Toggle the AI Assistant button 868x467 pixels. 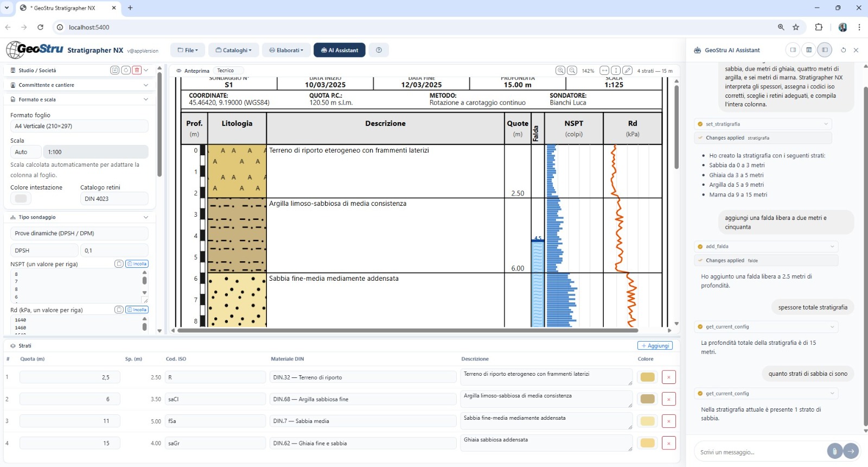click(340, 50)
